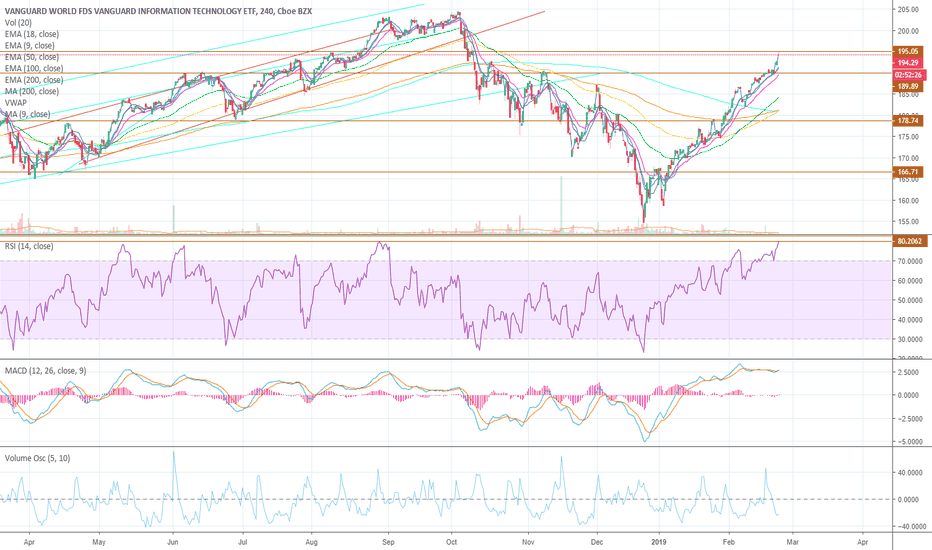Select the MA (200, close) legend entry

(x=32, y=91)
